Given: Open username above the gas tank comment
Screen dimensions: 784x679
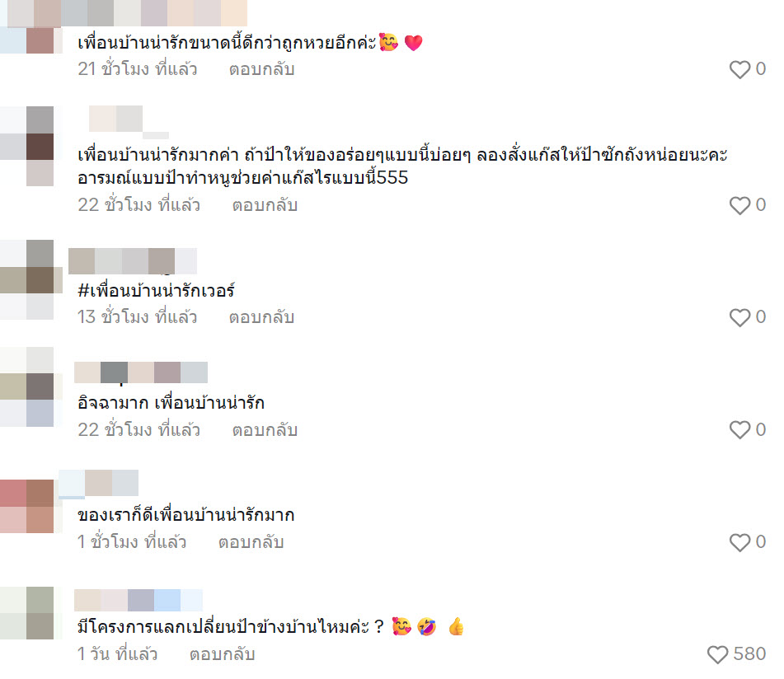Looking at the screenshot, I should (129, 120).
